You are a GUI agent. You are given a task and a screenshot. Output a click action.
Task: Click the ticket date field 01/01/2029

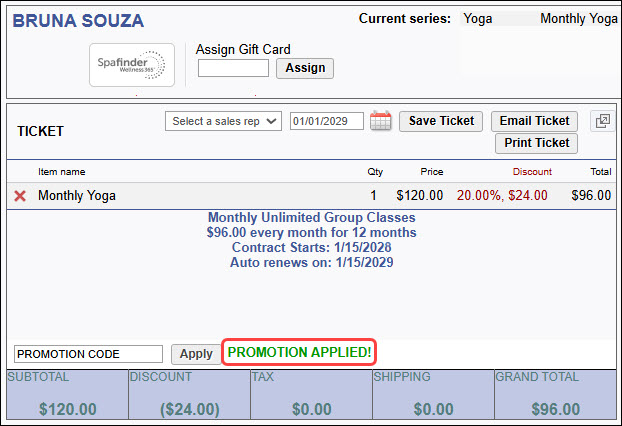tap(326, 121)
